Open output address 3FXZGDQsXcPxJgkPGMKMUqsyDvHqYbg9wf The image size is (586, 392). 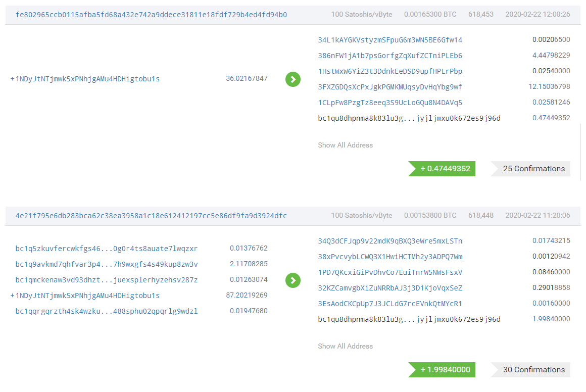(x=390, y=87)
